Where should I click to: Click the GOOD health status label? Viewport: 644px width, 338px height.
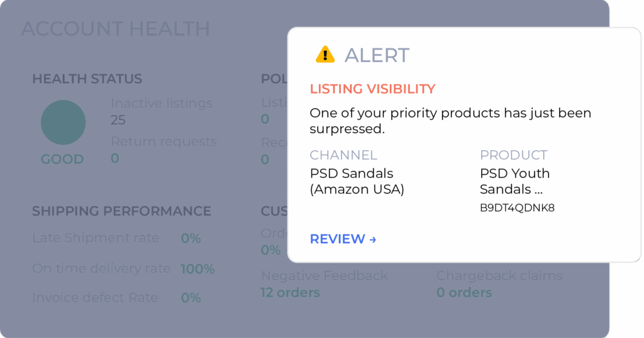[x=62, y=159]
